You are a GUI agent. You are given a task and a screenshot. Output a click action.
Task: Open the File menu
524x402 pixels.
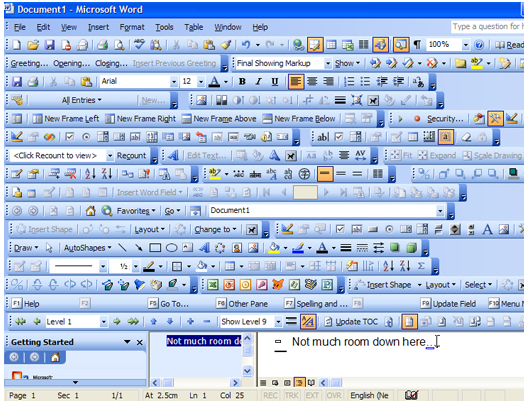(20, 27)
